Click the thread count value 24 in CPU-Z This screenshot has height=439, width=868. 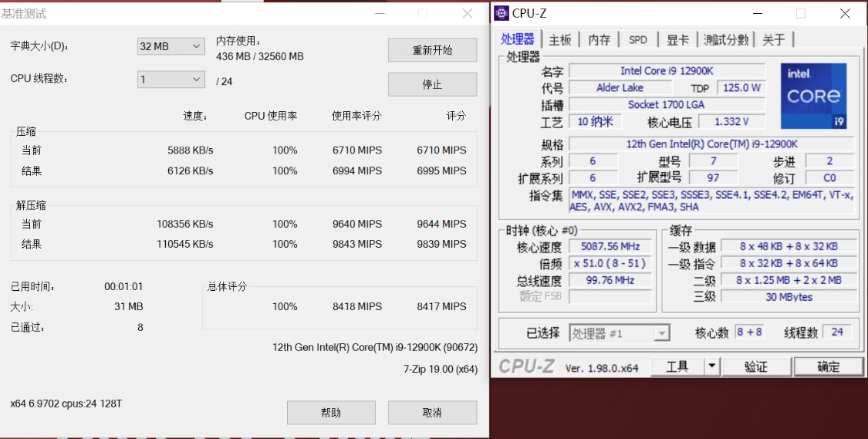point(837,333)
